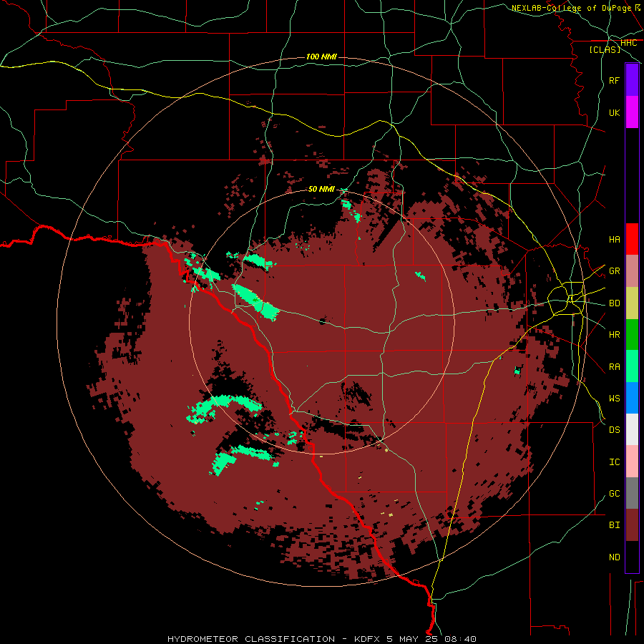
Task: Select the gray GC color swatch
Action: (632, 493)
